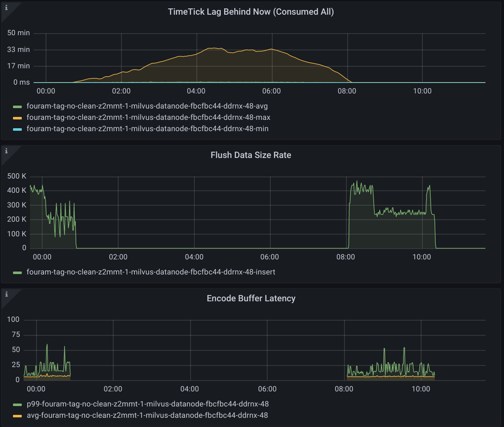504x427 pixels.
Task: Click the 500 K y-axis label on Flush panel
Action: pos(17,176)
